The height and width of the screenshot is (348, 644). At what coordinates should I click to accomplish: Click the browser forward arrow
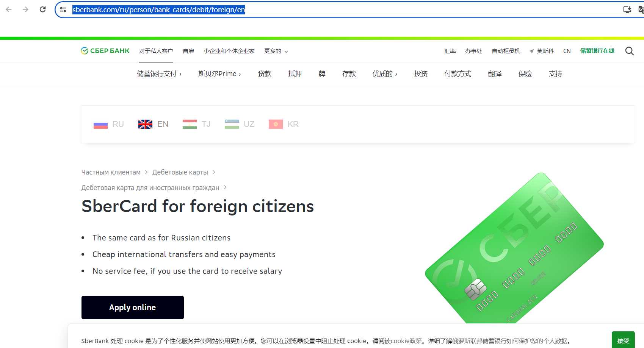click(x=25, y=9)
